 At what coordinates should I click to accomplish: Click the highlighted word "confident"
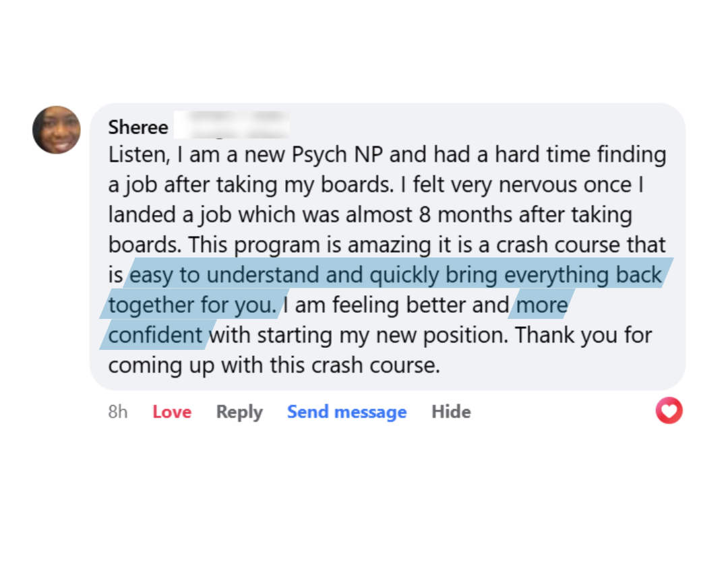point(156,335)
